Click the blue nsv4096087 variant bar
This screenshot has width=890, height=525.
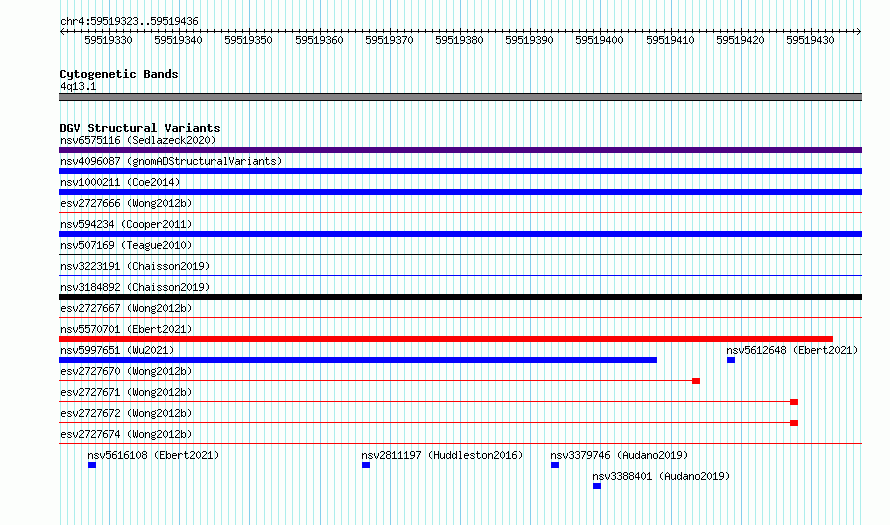[x=460, y=171]
